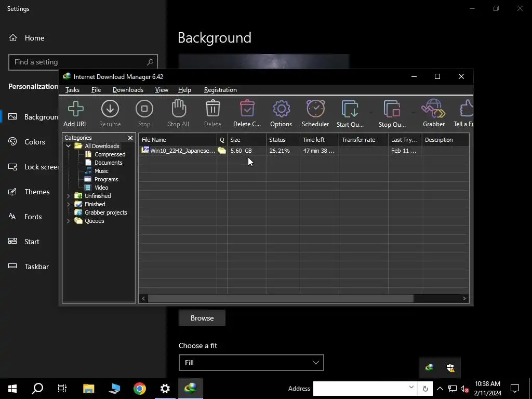532x399 pixels.
Task: Click the Browse button in Settings
Action: 202,318
